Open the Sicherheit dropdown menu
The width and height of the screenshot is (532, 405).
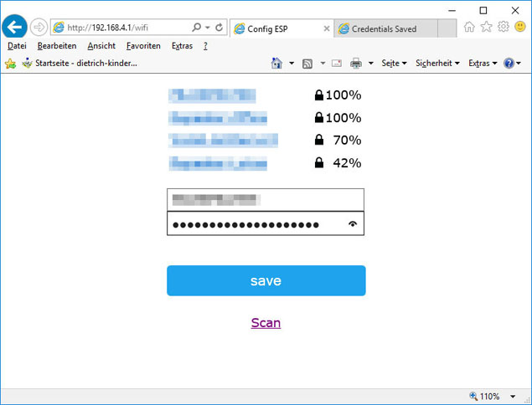tap(437, 64)
